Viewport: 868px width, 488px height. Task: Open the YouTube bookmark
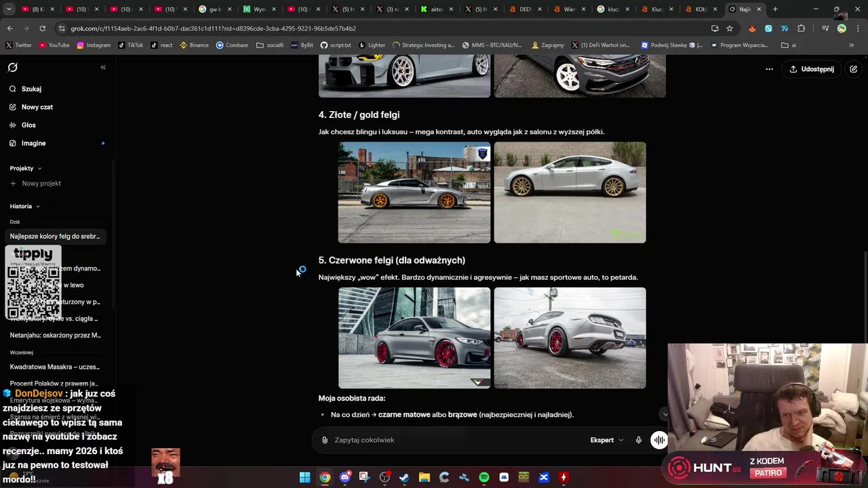[54, 45]
